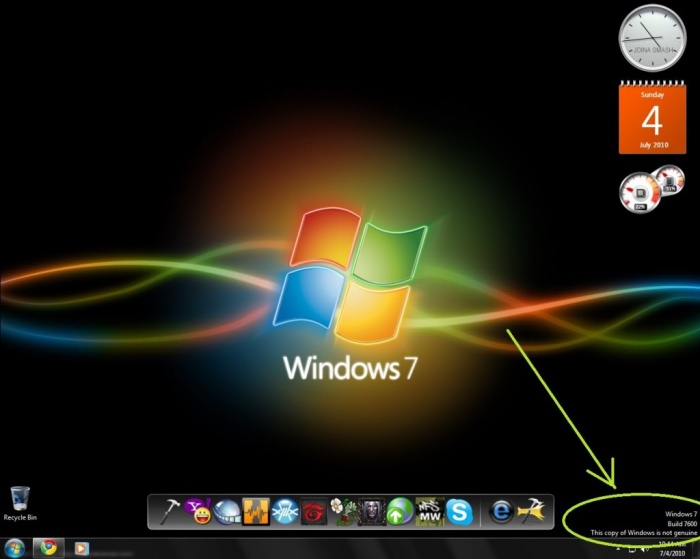Launch NFS MW from the dock

429,512
